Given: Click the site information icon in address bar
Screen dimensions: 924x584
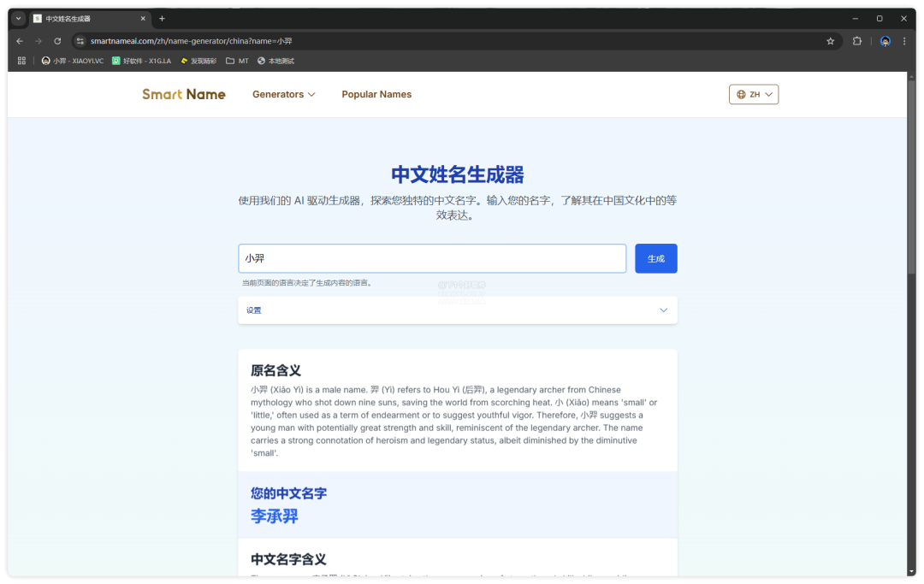Looking at the screenshot, I should (80, 41).
